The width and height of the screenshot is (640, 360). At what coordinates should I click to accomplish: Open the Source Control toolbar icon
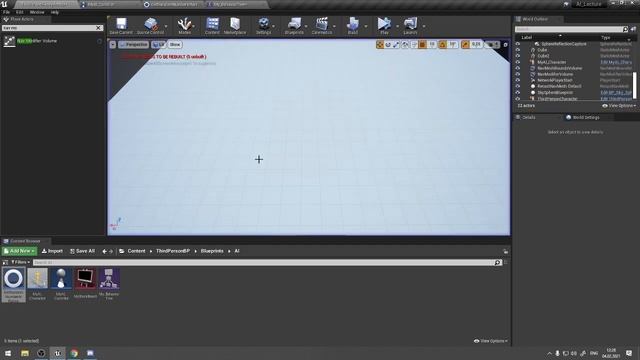(150, 26)
